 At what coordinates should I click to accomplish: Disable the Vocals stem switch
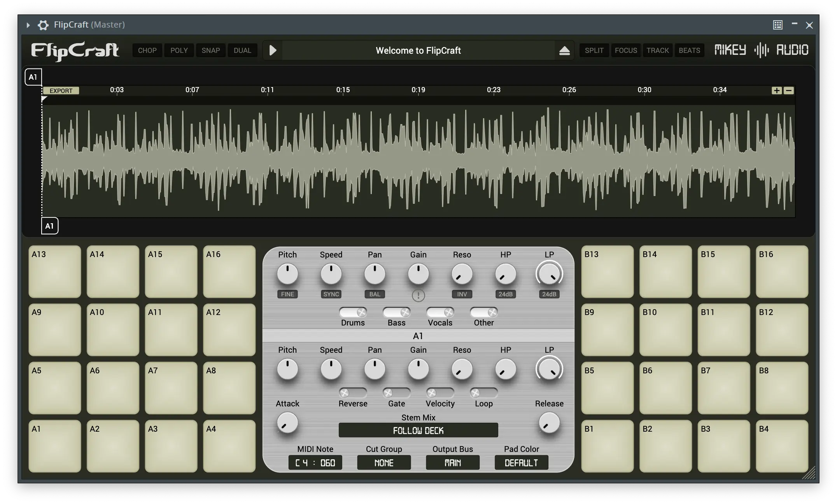pyautogui.click(x=440, y=312)
